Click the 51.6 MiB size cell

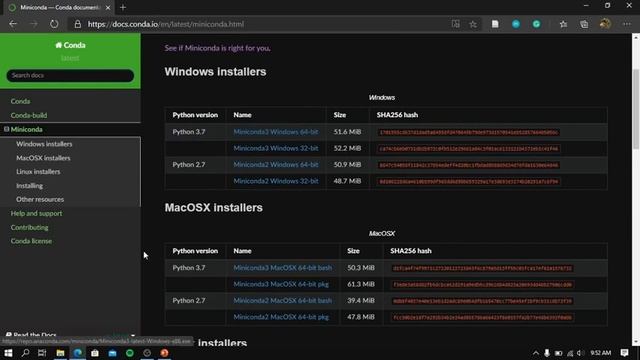pyautogui.click(x=347, y=132)
